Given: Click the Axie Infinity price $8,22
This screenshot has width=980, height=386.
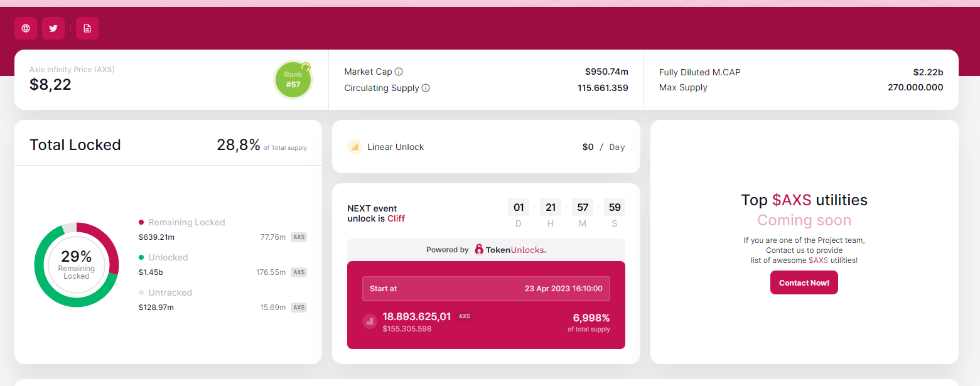Looking at the screenshot, I should coord(50,84).
